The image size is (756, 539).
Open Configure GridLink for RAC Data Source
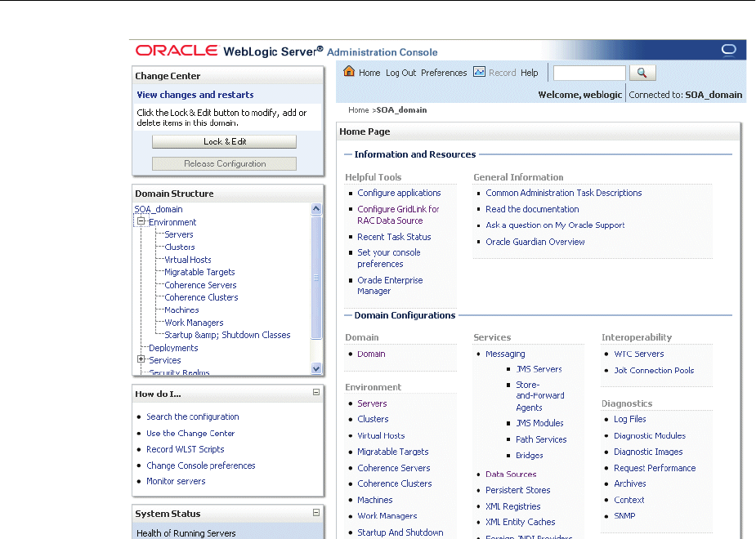(398, 215)
